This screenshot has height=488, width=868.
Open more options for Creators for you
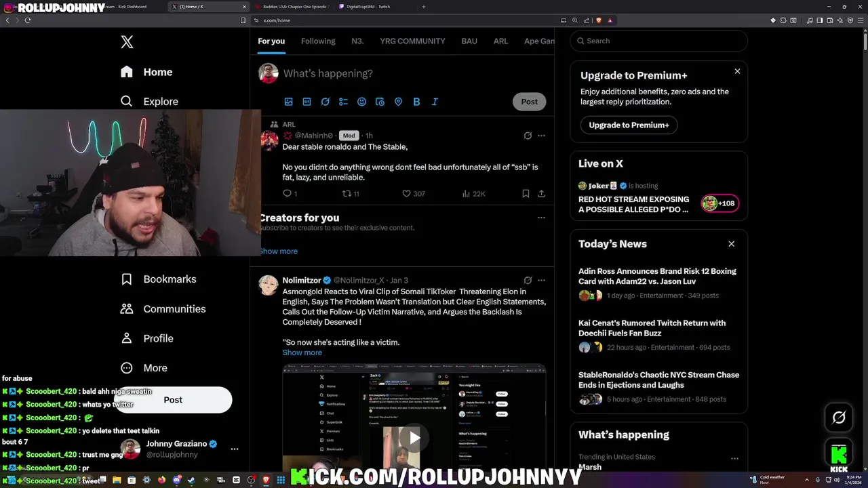point(541,218)
